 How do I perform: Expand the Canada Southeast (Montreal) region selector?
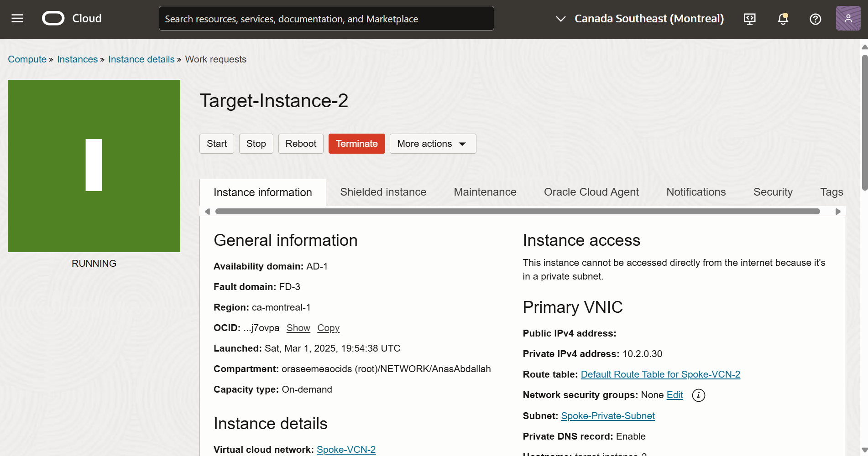click(x=640, y=19)
